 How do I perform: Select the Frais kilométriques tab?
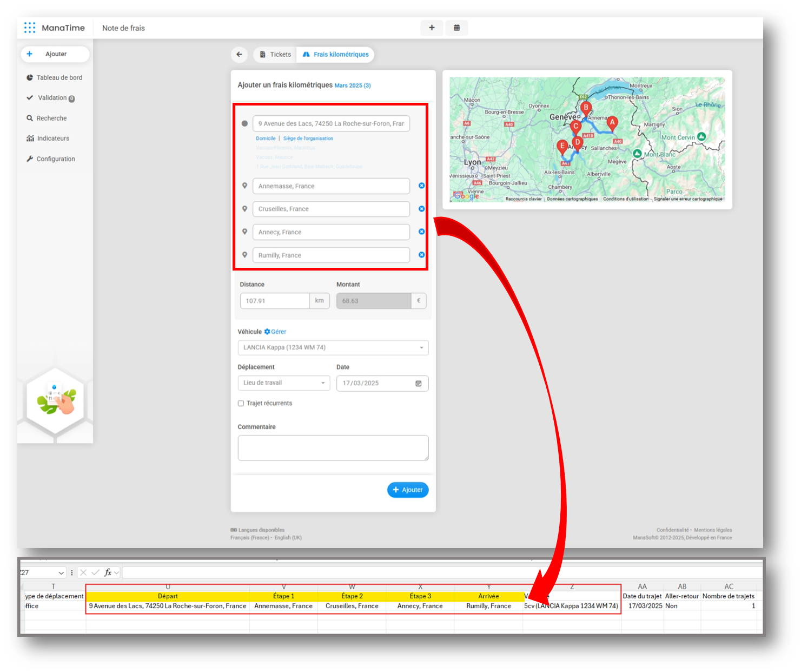(x=336, y=55)
